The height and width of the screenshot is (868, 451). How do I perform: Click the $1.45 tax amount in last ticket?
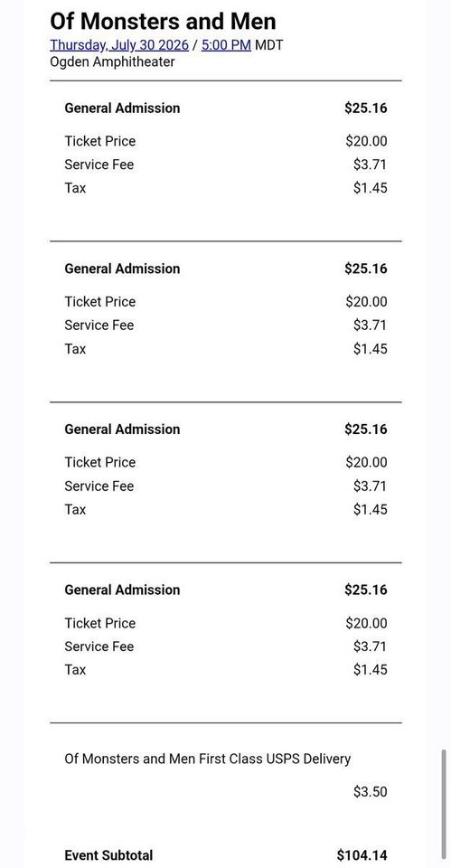pyautogui.click(x=371, y=670)
